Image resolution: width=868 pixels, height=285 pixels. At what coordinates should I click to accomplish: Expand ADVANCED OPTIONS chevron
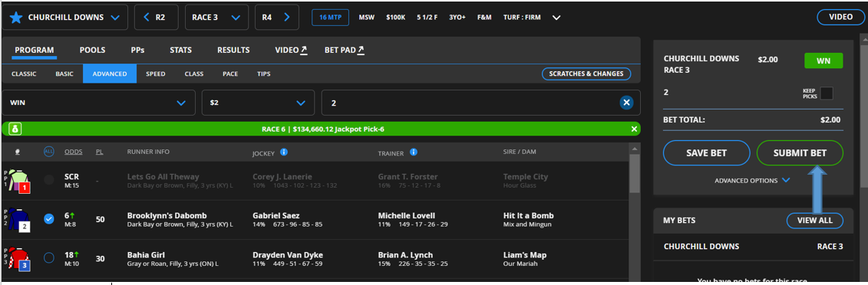pyautogui.click(x=786, y=180)
